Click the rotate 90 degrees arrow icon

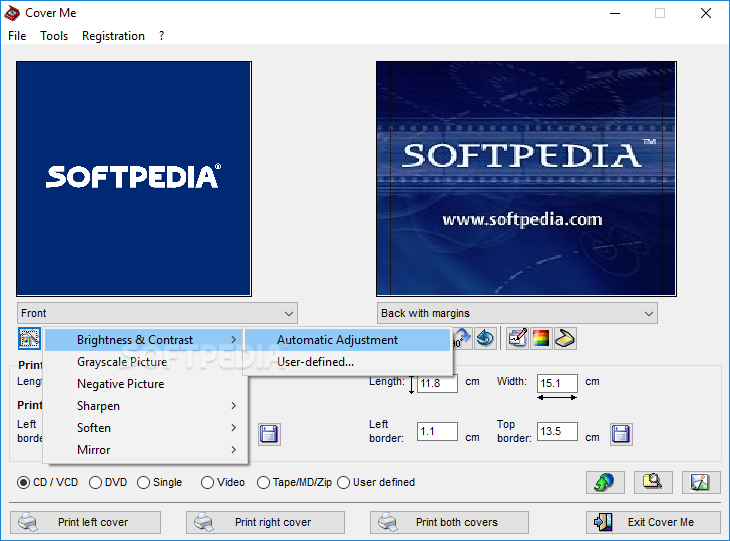461,338
